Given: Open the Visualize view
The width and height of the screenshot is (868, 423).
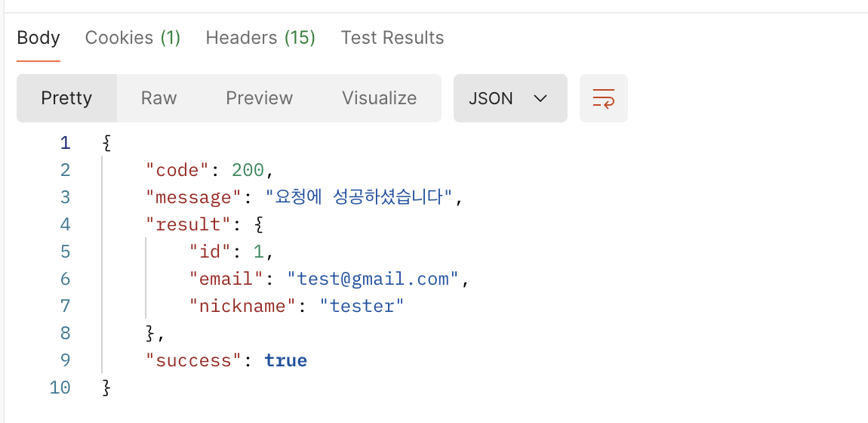Looking at the screenshot, I should pyautogui.click(x=379, y=98).
